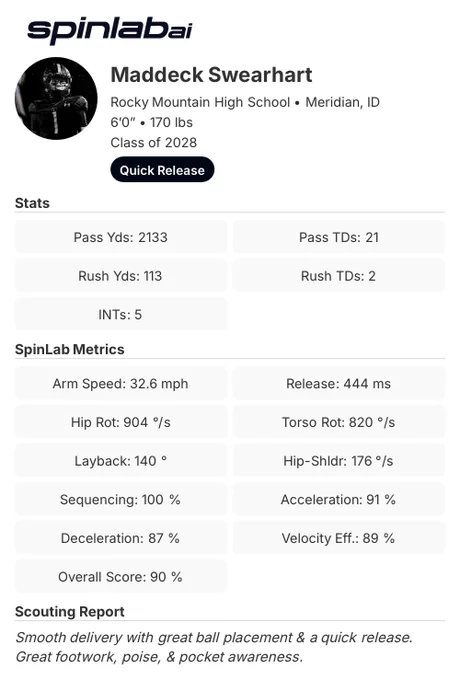Image resolution: width=460 pixels, height=680 pixels.
Task: Select the Pass TDs 21 stat card
Action: pyautogui.click(x=339, y=237)
